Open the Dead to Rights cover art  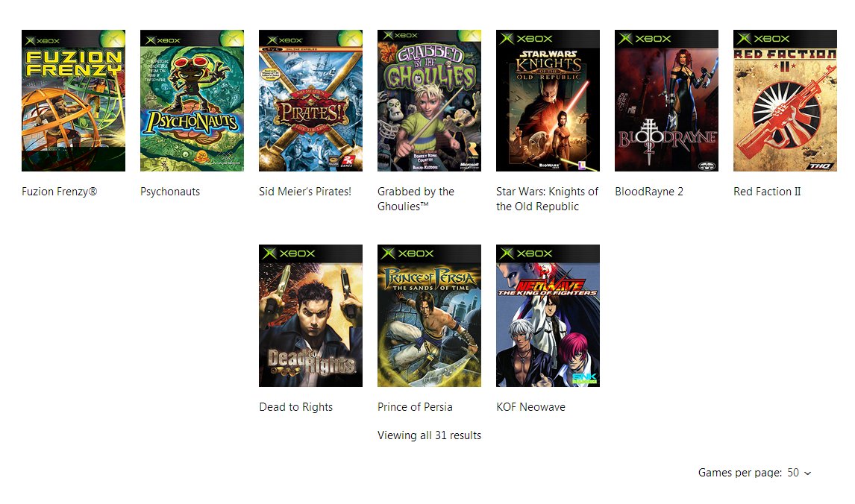pyautogui.click(x=311, y=316)
